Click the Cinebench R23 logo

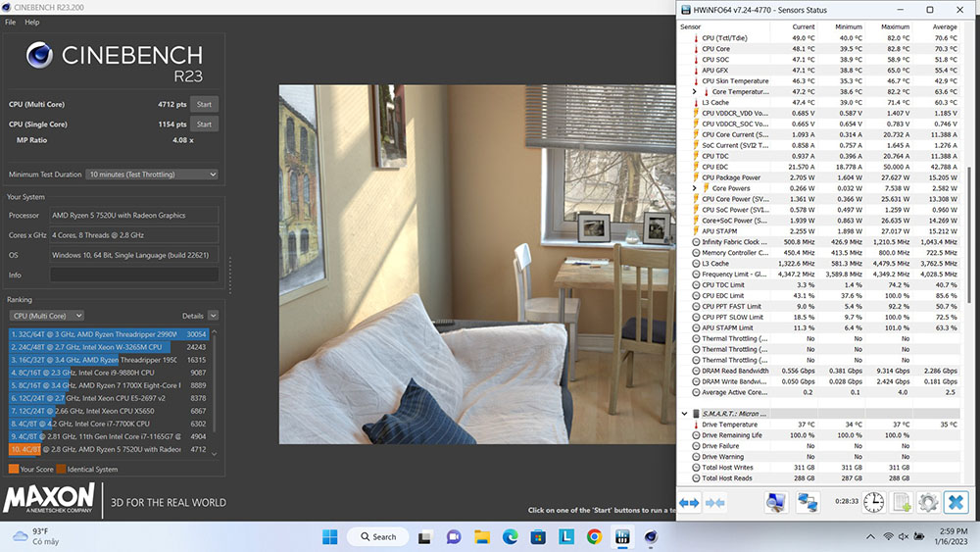(x=115, y=61)
